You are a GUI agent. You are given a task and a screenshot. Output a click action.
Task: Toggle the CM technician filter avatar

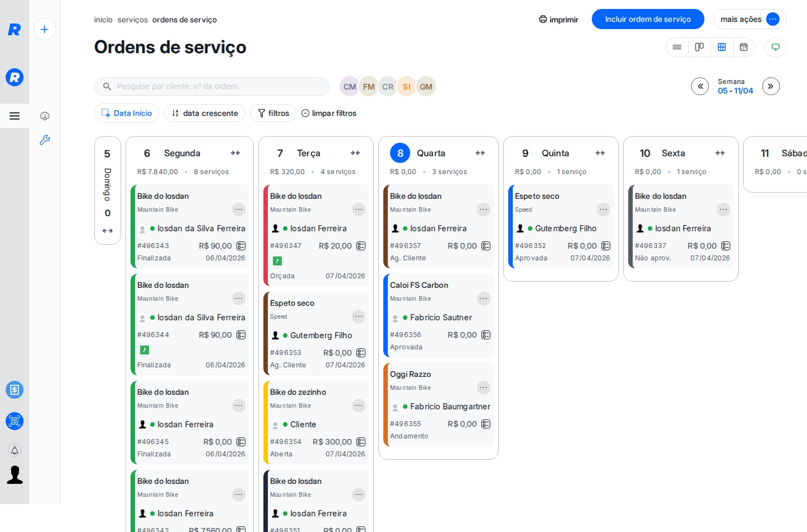[x=350, y=86]
